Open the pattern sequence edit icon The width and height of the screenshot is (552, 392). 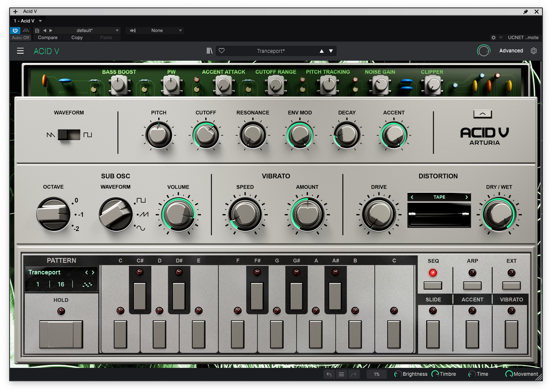coord(87,284)
